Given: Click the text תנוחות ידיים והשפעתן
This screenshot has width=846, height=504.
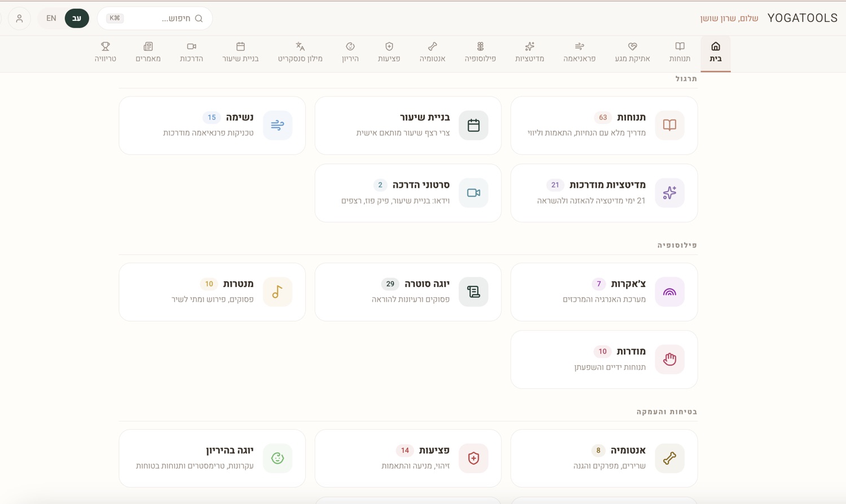Looking at the screenshot, I should click(610, 367).
